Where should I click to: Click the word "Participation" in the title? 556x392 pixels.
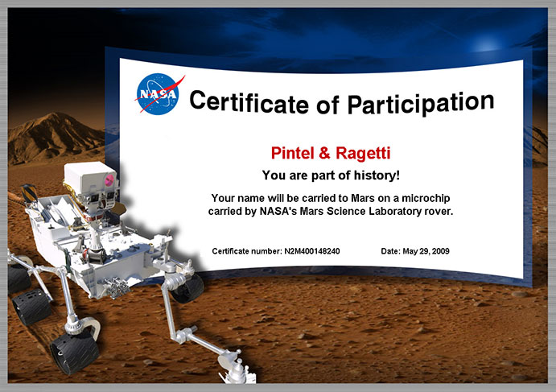tap(419, 102)
